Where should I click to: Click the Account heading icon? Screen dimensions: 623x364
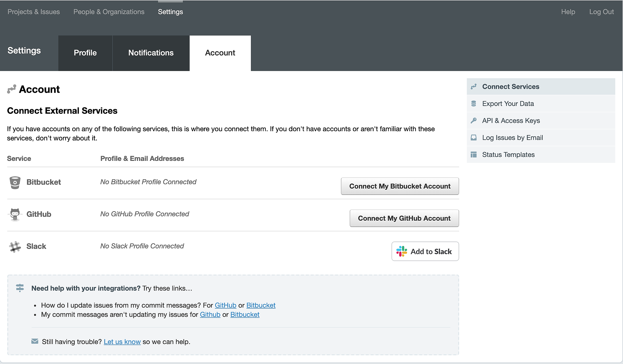click(x=11, y=89)
